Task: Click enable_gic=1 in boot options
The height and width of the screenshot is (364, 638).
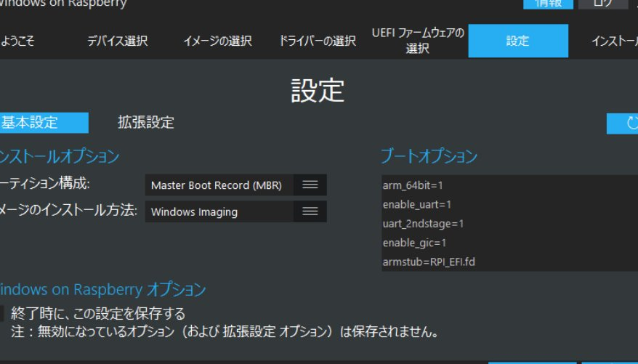Action: pyautogui.click(x=414, y=243)
